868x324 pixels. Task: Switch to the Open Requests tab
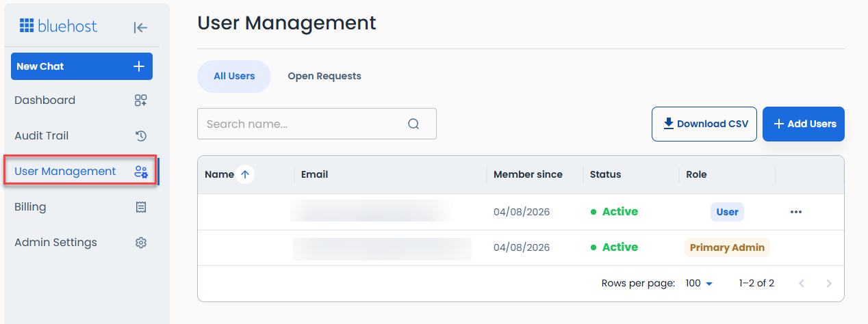pyautogui.click(x=324, y=77)
